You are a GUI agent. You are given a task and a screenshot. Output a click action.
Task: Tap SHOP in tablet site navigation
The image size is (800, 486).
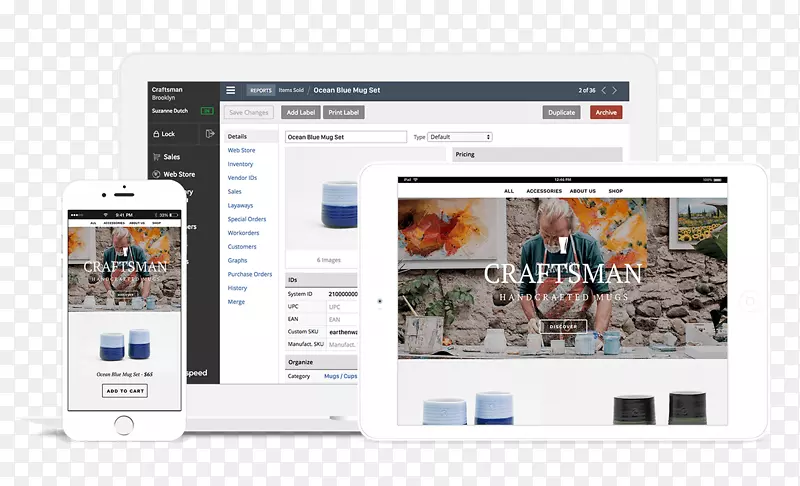615,191
